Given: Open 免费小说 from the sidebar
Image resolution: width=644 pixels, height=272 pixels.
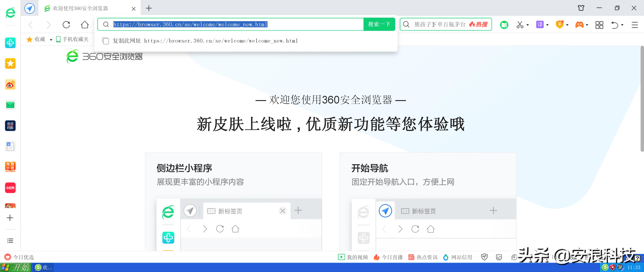Looking at the screenshot, I should pyautogui.click(x=10, y=167).
